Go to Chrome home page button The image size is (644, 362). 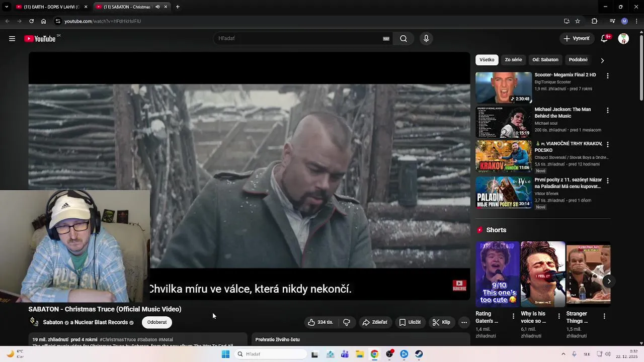point(43,21)
